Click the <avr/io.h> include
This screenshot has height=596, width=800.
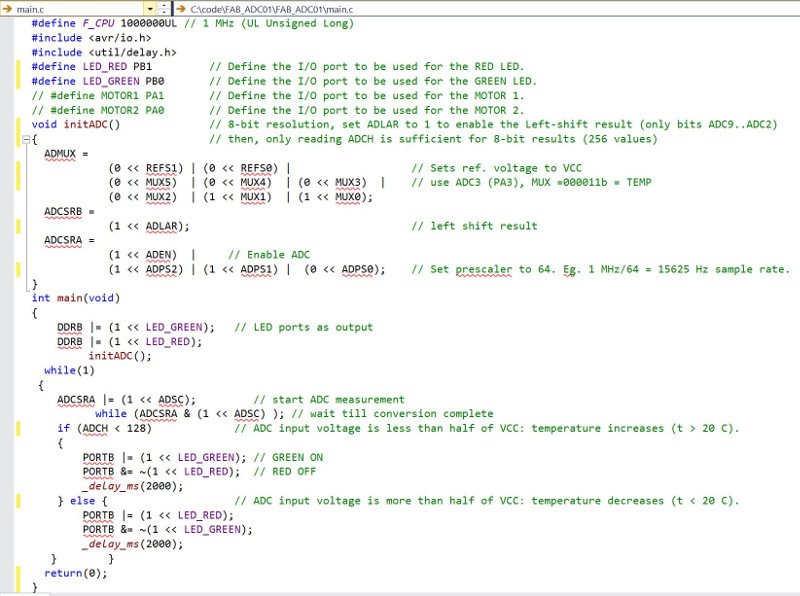click(120, 38)
